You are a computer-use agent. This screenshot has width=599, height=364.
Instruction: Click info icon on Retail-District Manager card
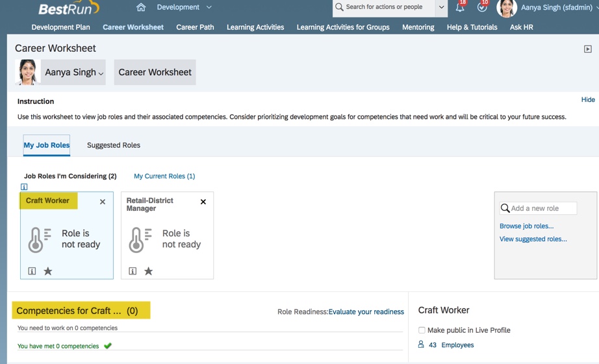pyautogui.click(x=133, y=271)
